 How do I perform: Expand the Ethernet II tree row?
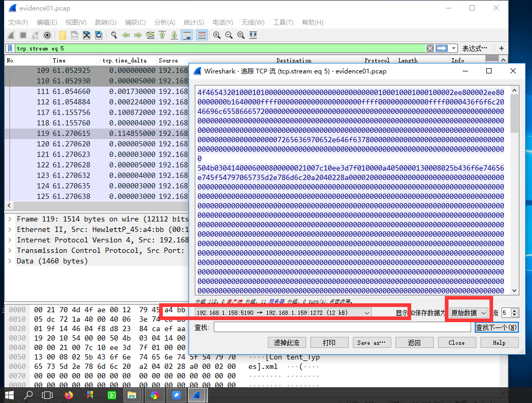(10, 229)
